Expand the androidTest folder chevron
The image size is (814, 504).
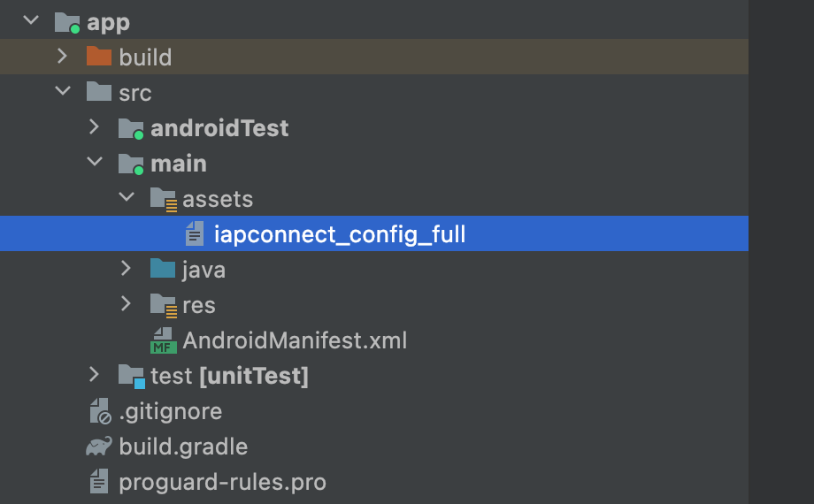click(94, 127)
